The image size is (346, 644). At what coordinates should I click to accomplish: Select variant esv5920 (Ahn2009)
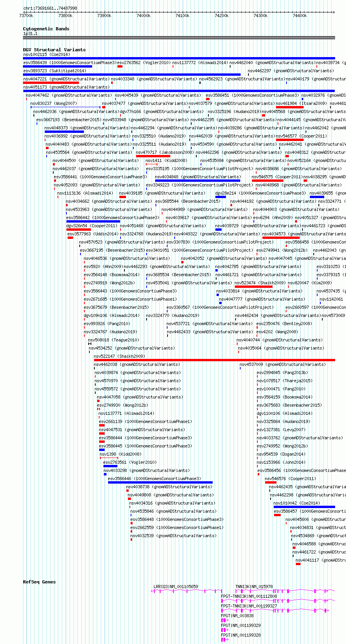pyautogui.click(x=103, y=266)
